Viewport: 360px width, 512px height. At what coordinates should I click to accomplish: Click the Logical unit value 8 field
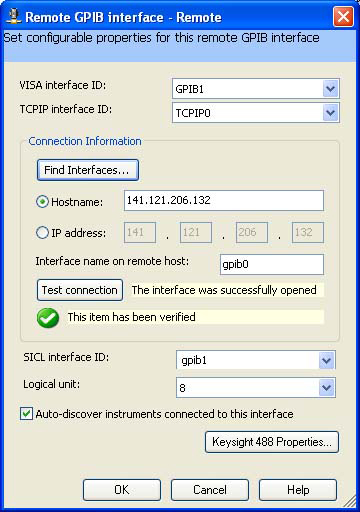point(256,388)
